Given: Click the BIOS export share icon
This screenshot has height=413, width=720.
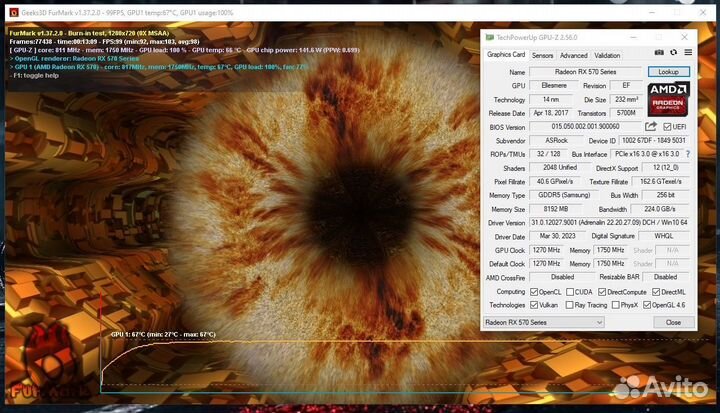Looking at the screenshot, I should pyautogui.click(x=651, y=127).
